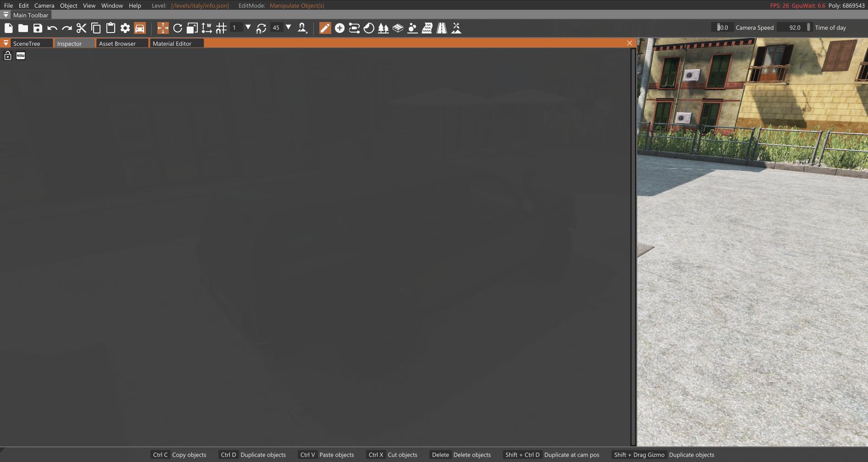Click the level path /levels/italy/info.json
Viewport: 868px width, 462px height.
click(x=200, y=5)
